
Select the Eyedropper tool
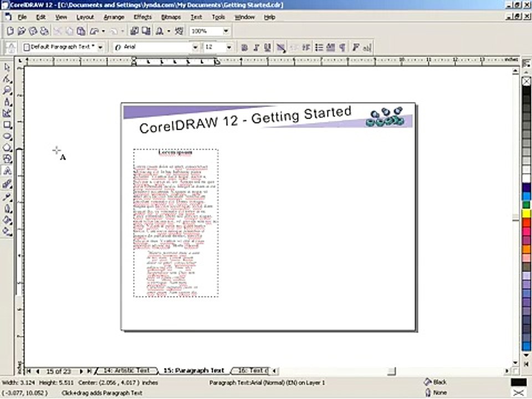7,197
